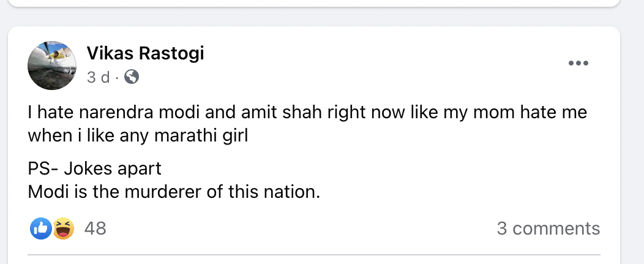Open Vikas Rastogi's profile from name
The height and width of the screenshot is (264, 644).
tap(145, 54)
